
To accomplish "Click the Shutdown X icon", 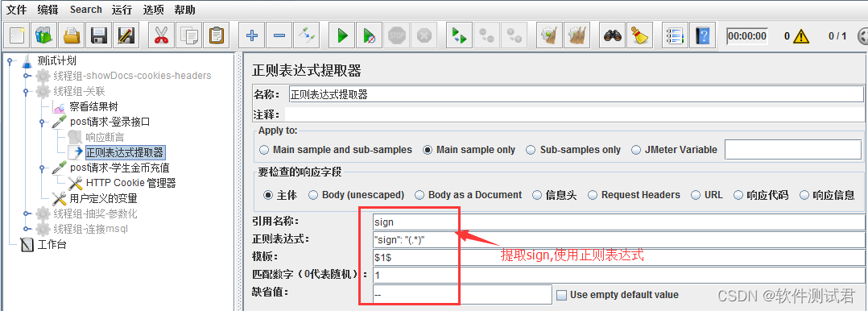I will [424, 36].
